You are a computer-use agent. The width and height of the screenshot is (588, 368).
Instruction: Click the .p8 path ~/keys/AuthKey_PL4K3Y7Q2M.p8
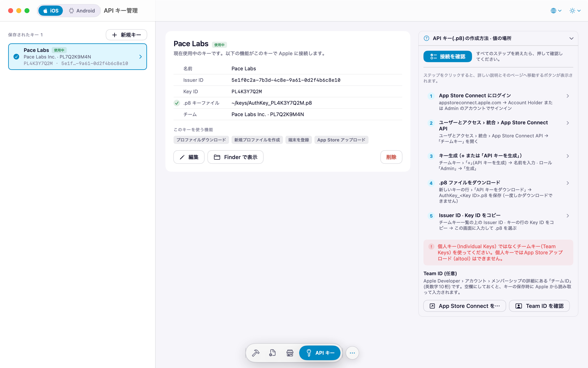[272, 103]
